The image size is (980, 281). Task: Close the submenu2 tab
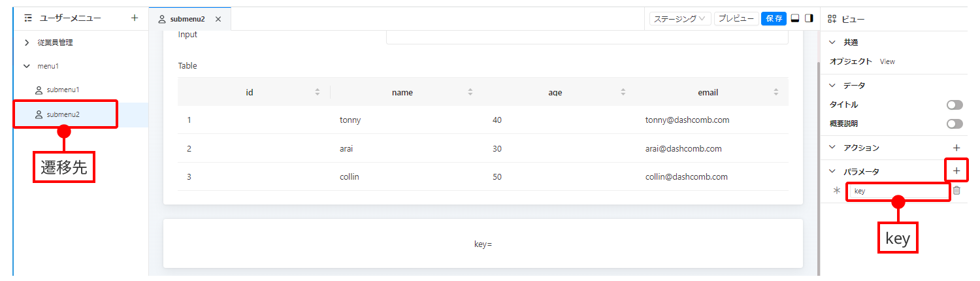click(218, 19)
